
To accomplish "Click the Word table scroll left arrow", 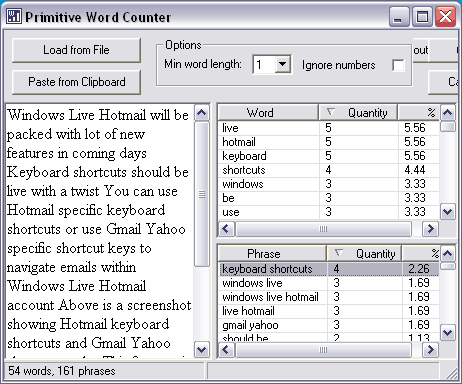I will (x=226, y=229).
